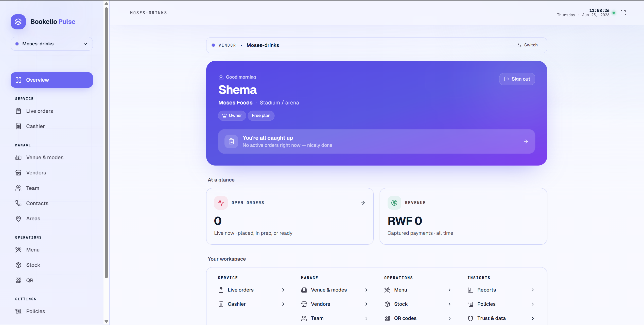Viewport: 644px width, 325px height.
Task: Expand chevron next to workspace Venue & modes
Action: pos(367,290)
